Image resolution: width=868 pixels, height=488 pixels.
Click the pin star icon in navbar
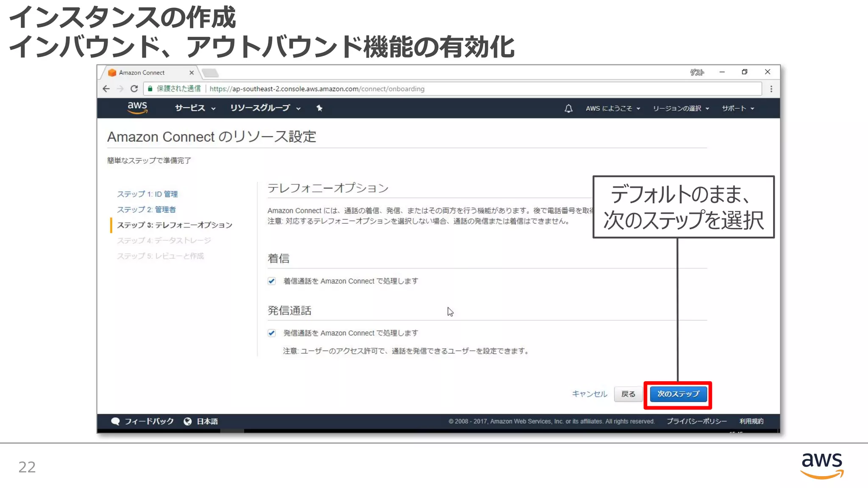[x=320, y=108]
